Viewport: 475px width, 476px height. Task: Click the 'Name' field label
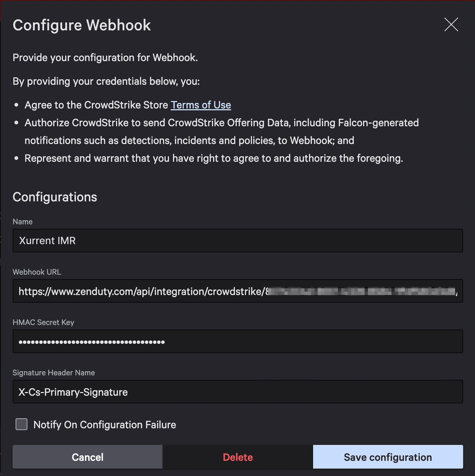tap(22, 222)
